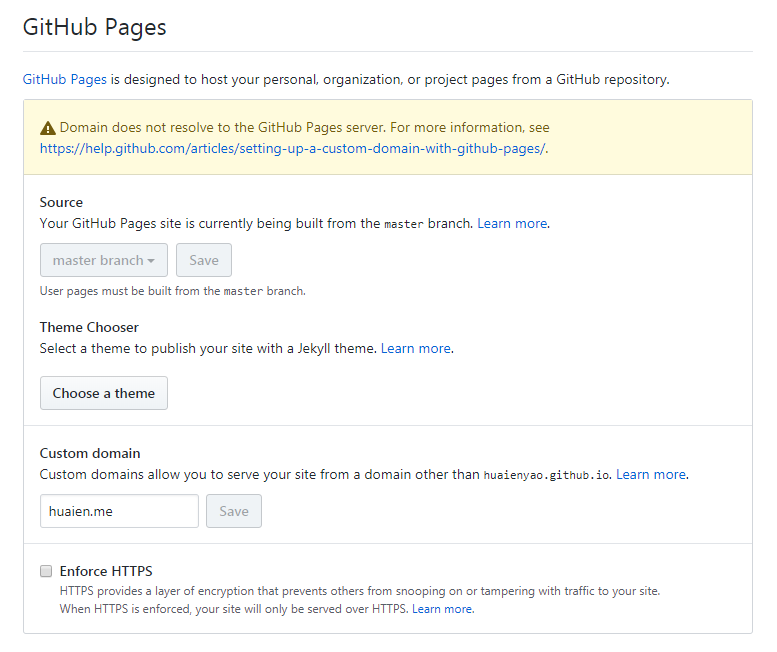
Task: Click Save next to the master branch dropdown
Action: [x=204, y=260]
